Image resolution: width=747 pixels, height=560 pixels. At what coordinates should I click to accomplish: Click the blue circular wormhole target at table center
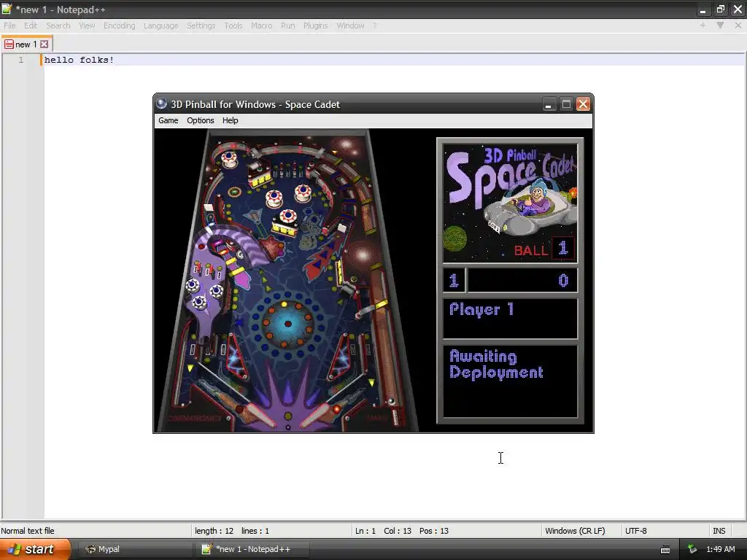click(x=287, y=324)
